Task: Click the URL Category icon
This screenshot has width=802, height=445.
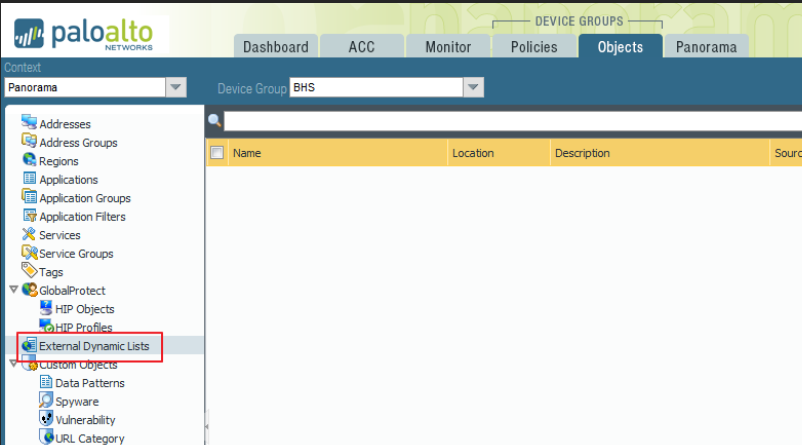Action: point(46,437)
